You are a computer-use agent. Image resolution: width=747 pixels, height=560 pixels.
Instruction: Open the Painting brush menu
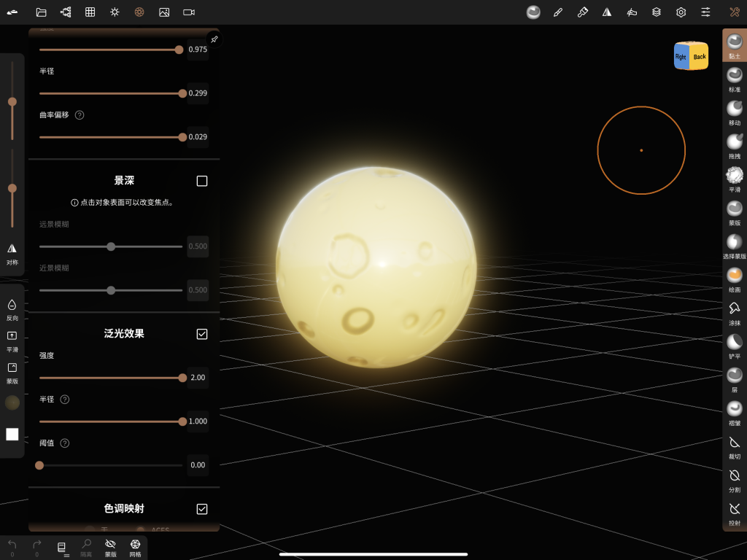(582, 12)
